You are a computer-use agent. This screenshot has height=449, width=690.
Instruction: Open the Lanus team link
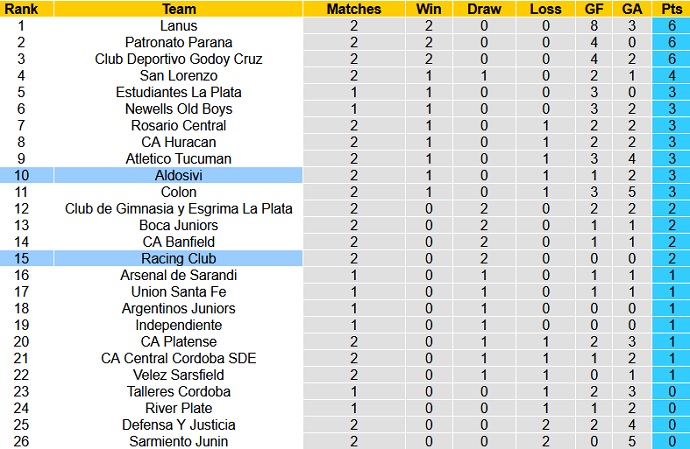[179, 26]
